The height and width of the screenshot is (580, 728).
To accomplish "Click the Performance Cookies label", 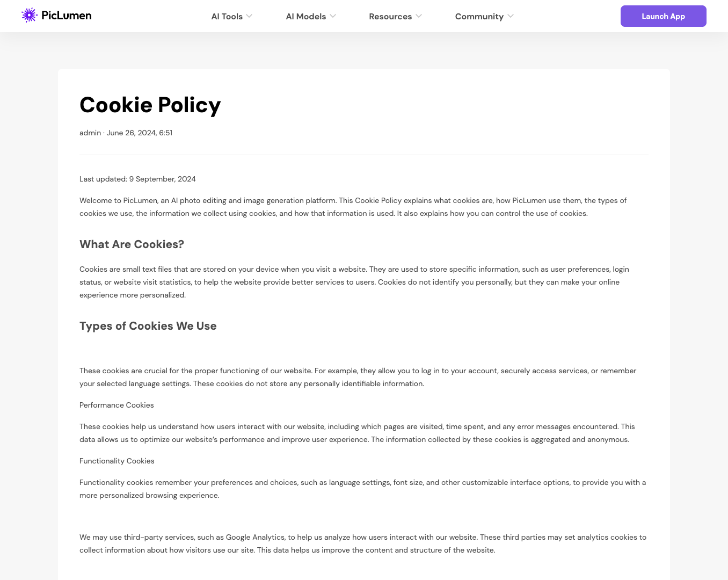I will pyautogui.click(x=117, y=405).
